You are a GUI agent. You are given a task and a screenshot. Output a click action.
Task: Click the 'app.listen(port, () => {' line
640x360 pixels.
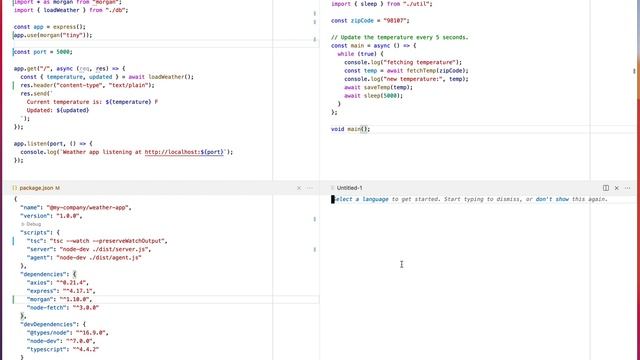pyautogui.click(x=53, y=144)
